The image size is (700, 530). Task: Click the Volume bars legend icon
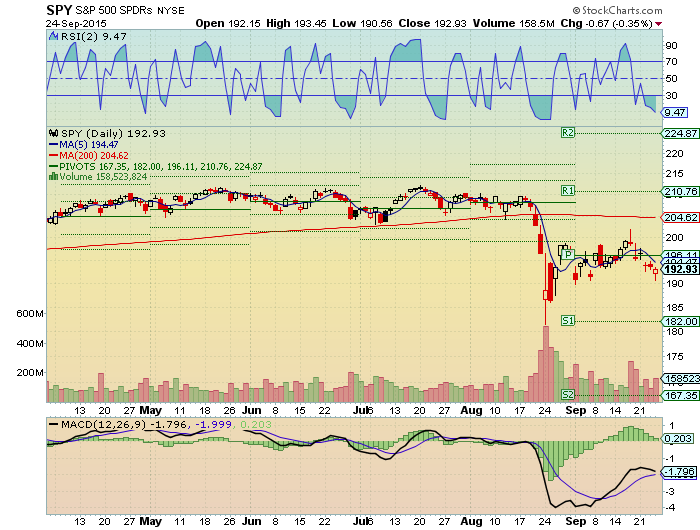[x=53, y=177]
